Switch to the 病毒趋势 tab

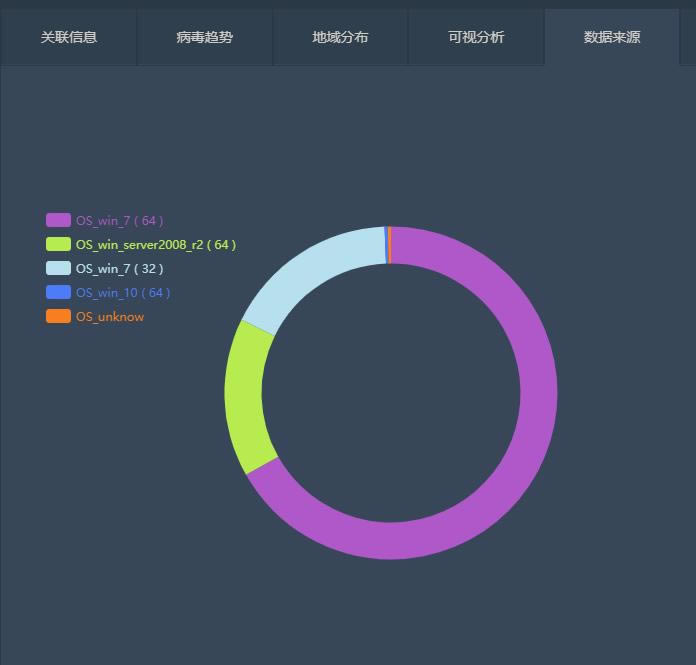[205, 37]
